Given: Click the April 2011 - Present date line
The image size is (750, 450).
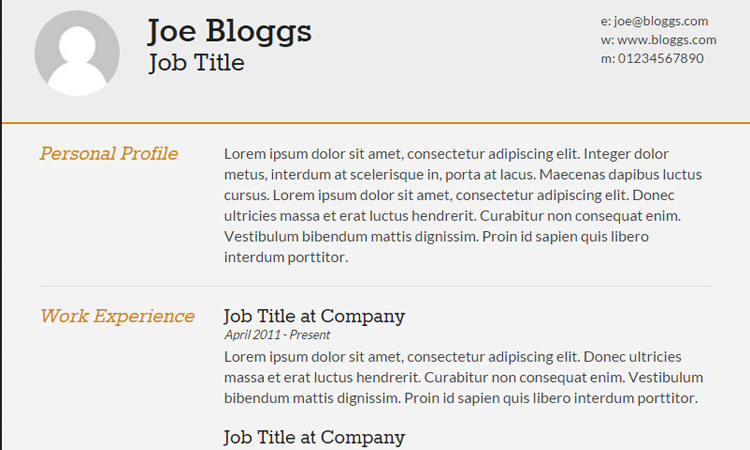Looking at the screenshot, I should pos(277,335).
